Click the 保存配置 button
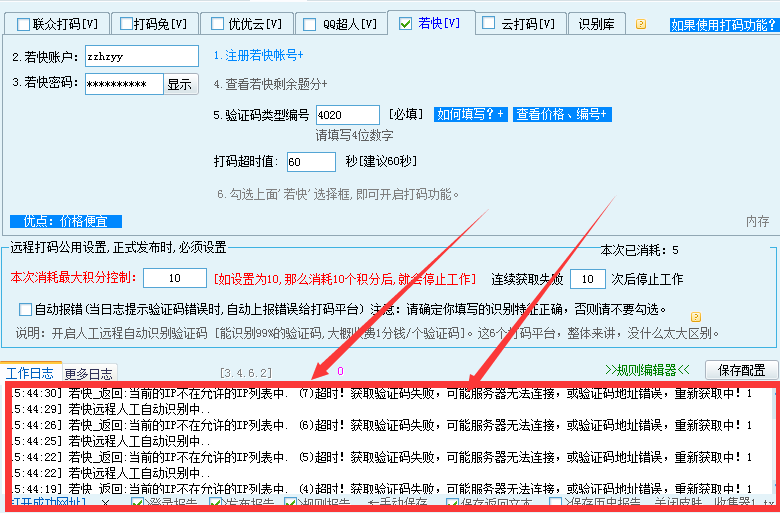The height and width of the screenshot is (513, 780). tap(741, 370)
